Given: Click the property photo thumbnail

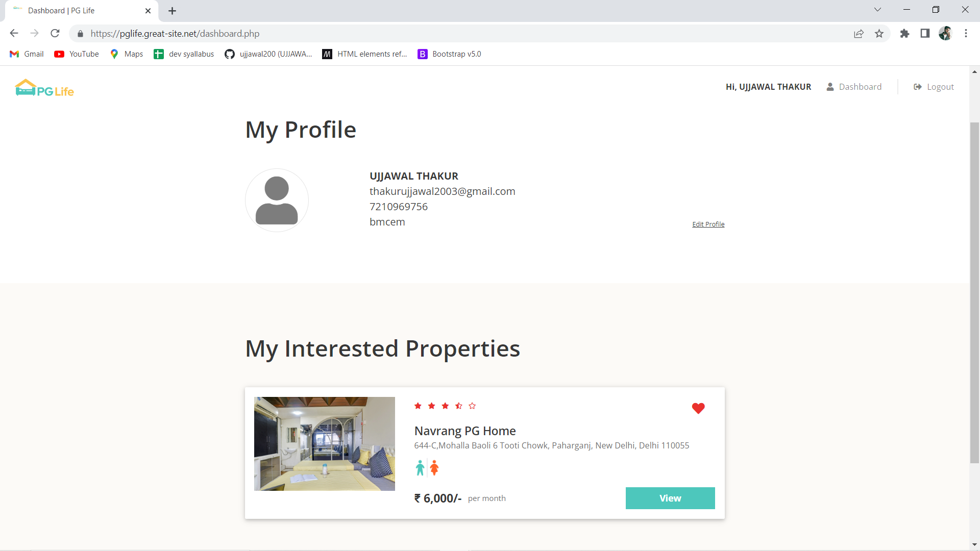Looking at the screenshot, I should tap(324, 443).
